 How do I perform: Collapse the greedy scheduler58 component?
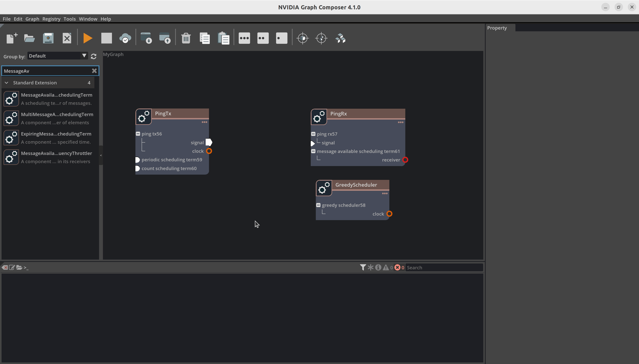click(318, 205)
